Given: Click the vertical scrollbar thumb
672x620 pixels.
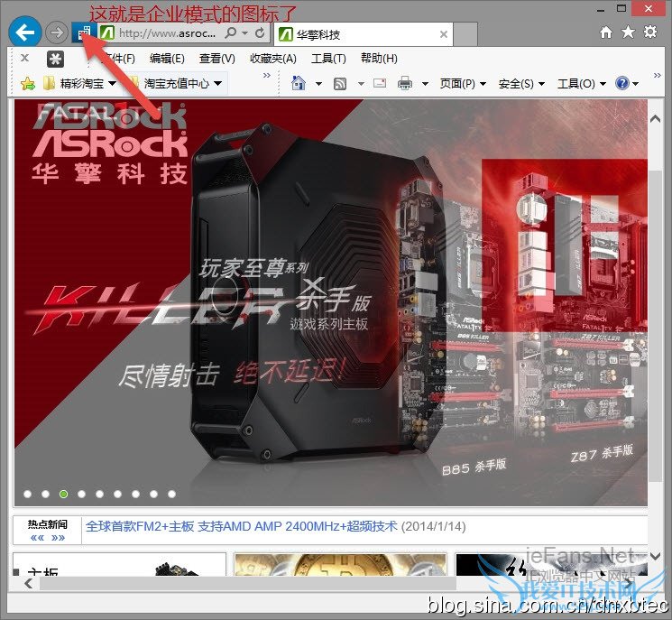Looking at the screenshot, I should tap(655, 326).
